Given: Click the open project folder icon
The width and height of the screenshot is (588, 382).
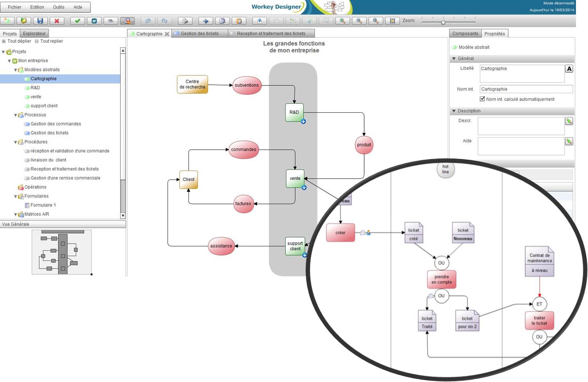Looking at the screenshot, I should tap(24, 21).
